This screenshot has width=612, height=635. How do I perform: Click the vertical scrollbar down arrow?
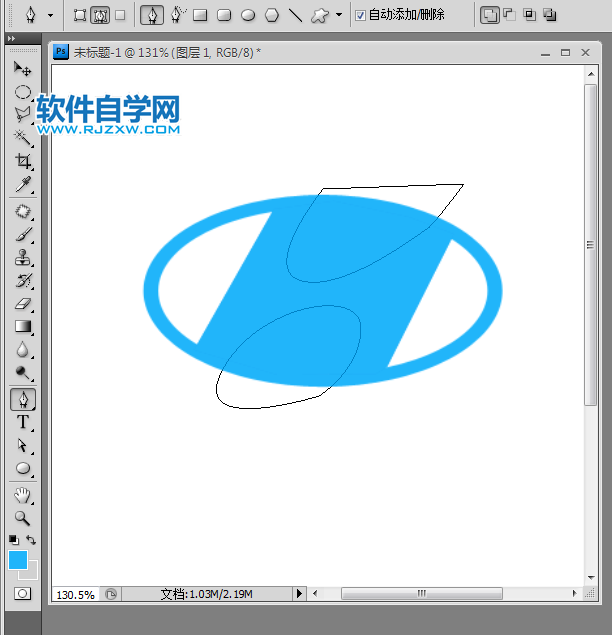point(591,577)
